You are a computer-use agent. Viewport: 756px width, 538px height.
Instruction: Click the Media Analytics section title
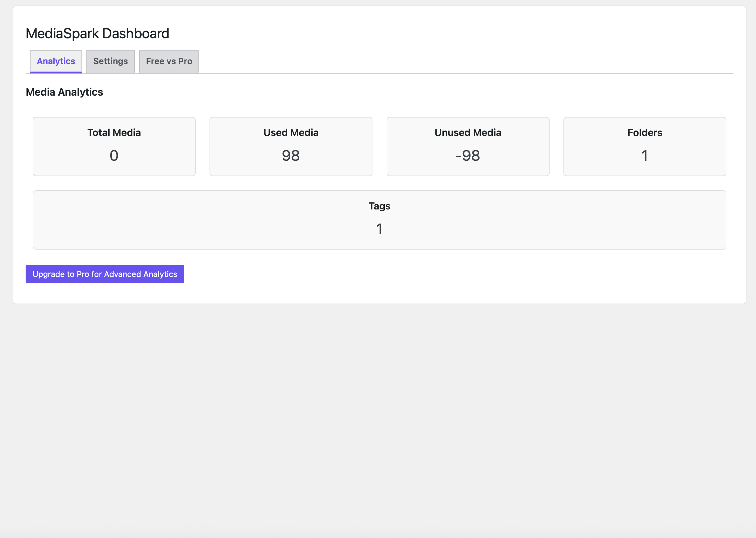click(64, 92)
